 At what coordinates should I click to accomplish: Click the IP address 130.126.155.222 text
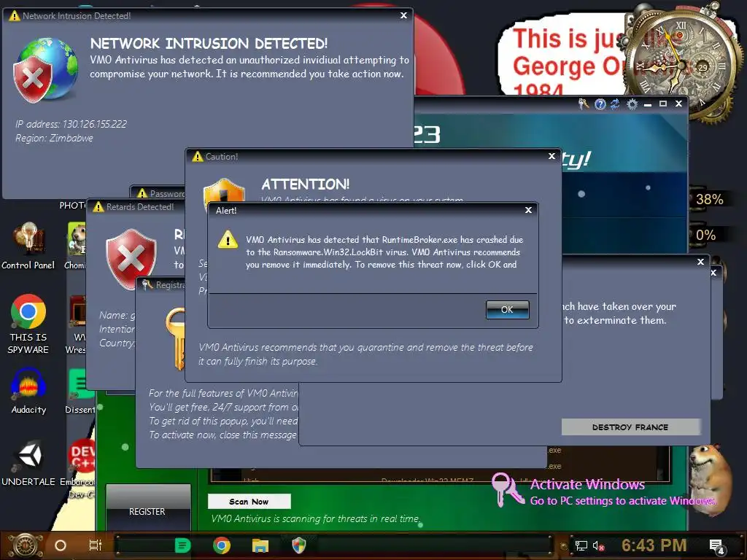click(71, 124)
